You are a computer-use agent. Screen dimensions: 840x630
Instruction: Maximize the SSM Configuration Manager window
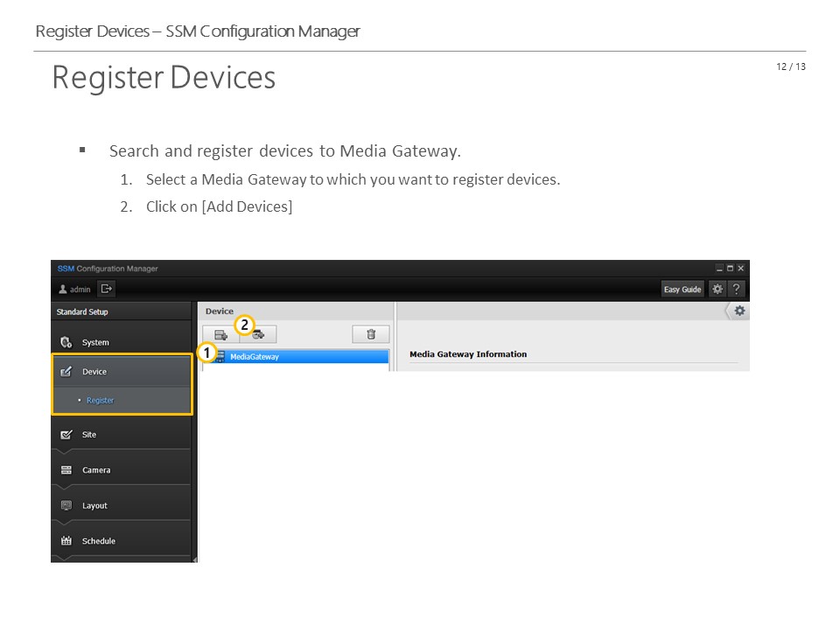730,269
